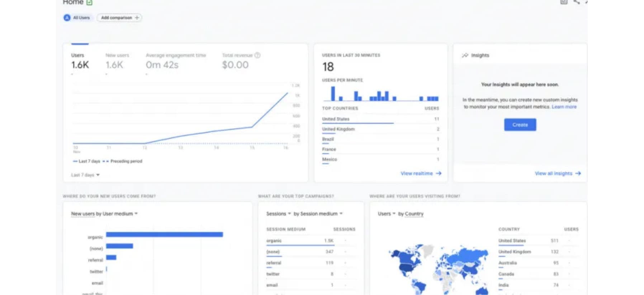Click the blue Create button
Viewport: 644px width, 295px height.
[x=520, y=125]
